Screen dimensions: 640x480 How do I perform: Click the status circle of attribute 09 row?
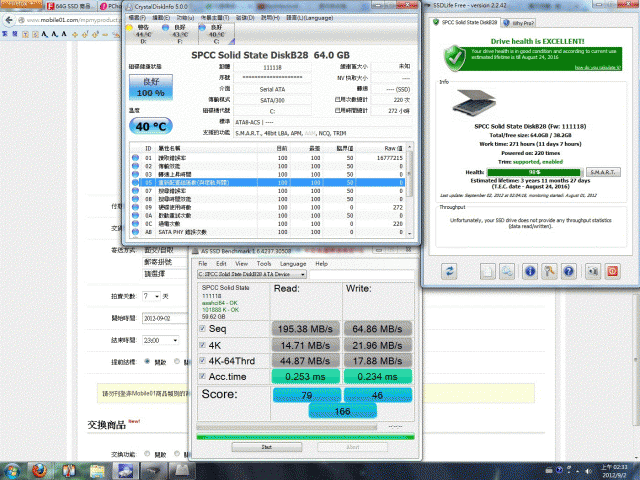click(135, 207)
